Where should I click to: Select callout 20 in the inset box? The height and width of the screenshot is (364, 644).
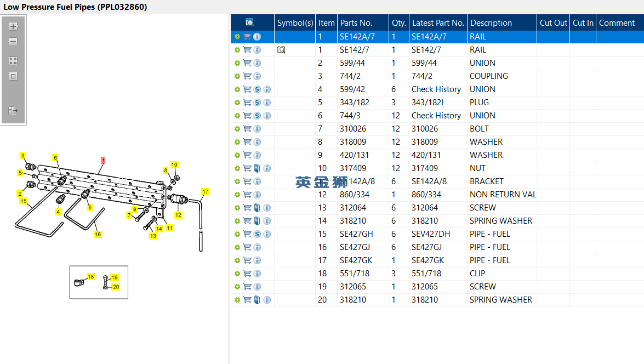116,287
